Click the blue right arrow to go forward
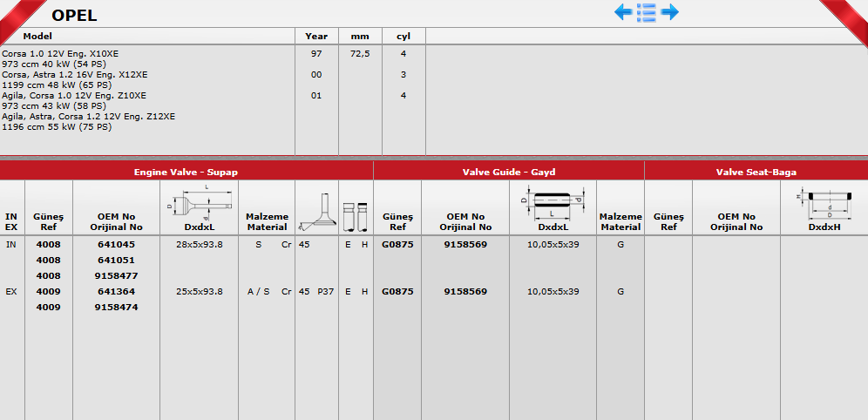 (669, 12)
